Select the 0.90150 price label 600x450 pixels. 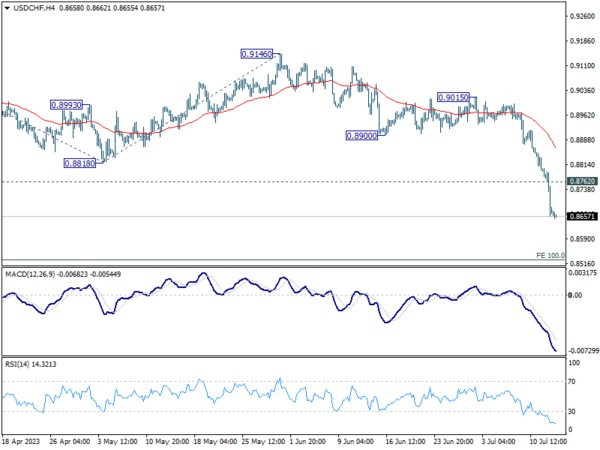coord(453,98)
